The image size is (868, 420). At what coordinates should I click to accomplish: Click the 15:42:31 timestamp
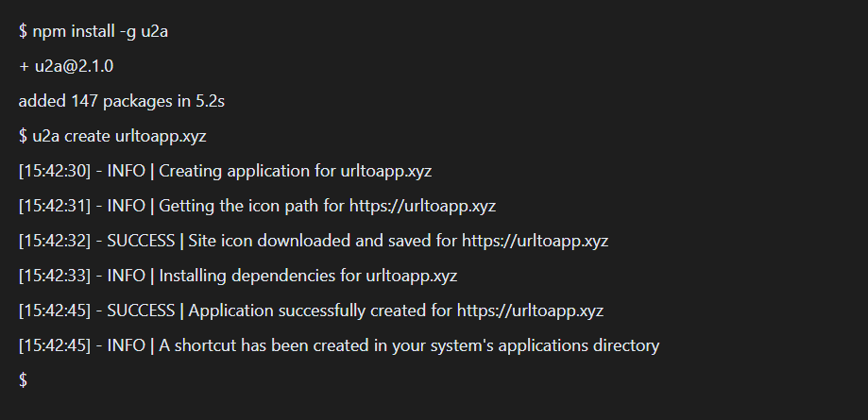(x=54, y=206)
